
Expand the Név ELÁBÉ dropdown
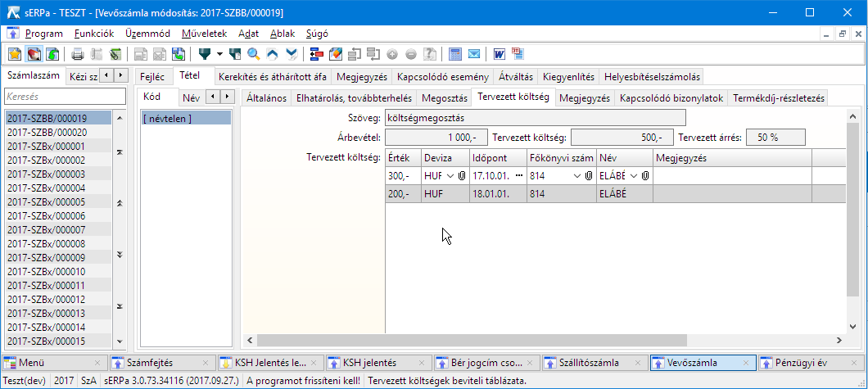tap(634, 176)
